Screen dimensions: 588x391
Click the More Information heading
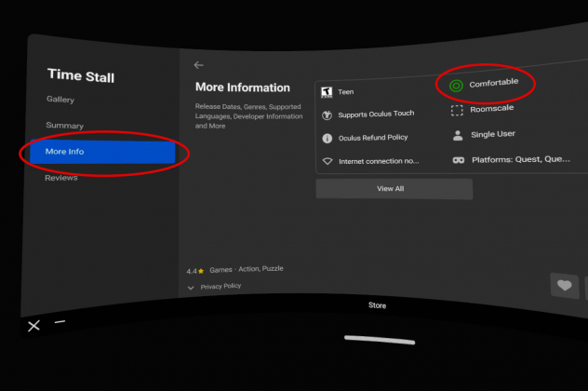click(x=243, y=88)
